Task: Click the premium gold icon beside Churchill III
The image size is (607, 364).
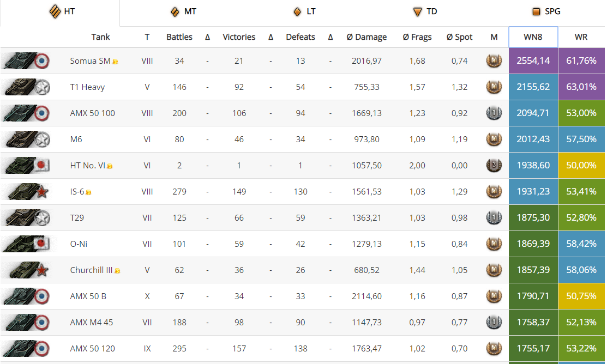Action: [117, 271]
